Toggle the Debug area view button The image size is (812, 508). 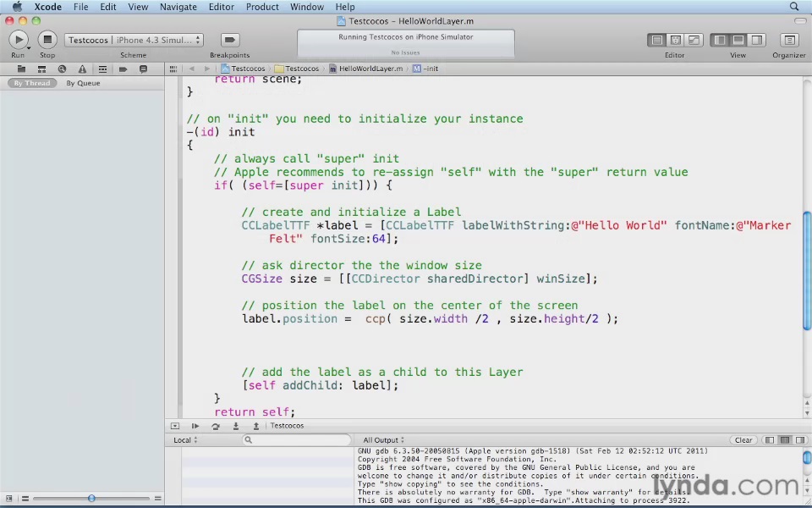(738, 40)
